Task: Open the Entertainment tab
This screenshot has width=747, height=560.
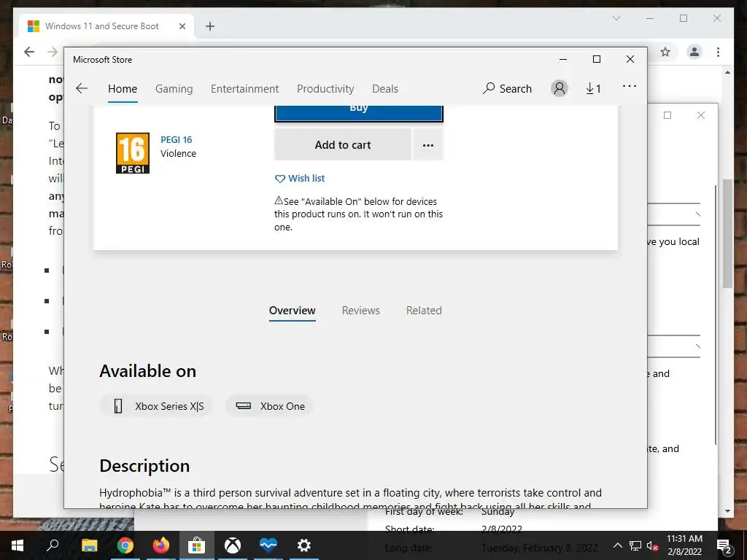Action: [245, 89]
